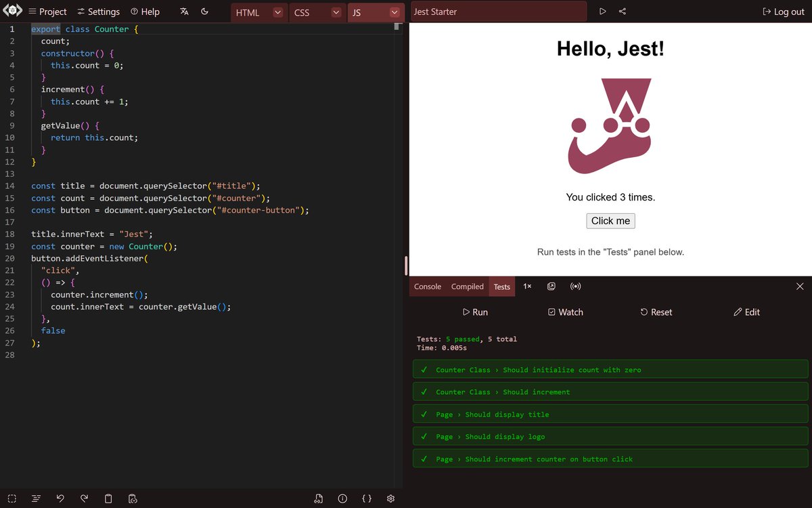Select "Should initialize count with zero" test result
Screen dimensions: 812x508
click(x=610, y=370)
